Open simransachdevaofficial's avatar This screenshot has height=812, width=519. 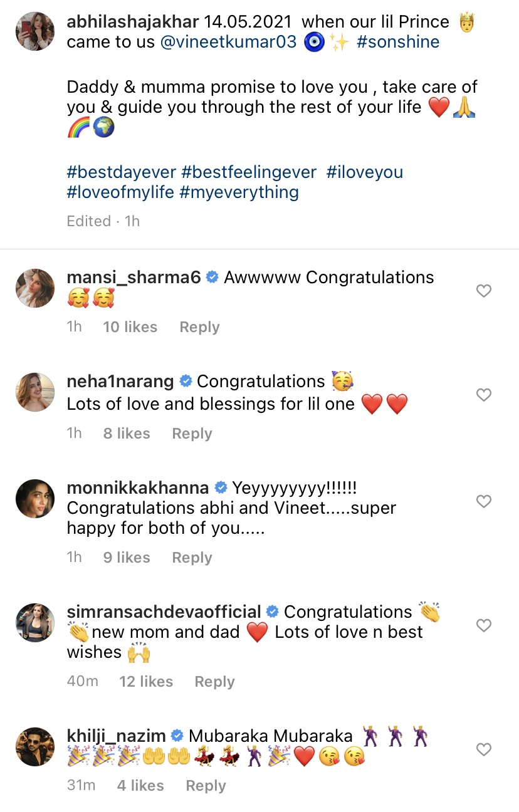pos(35,623)
